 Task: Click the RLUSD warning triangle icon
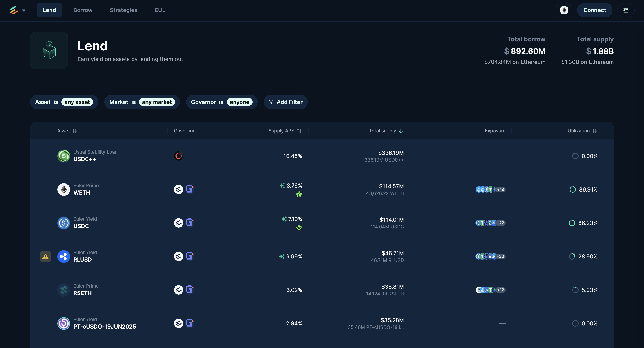[46, 256]
